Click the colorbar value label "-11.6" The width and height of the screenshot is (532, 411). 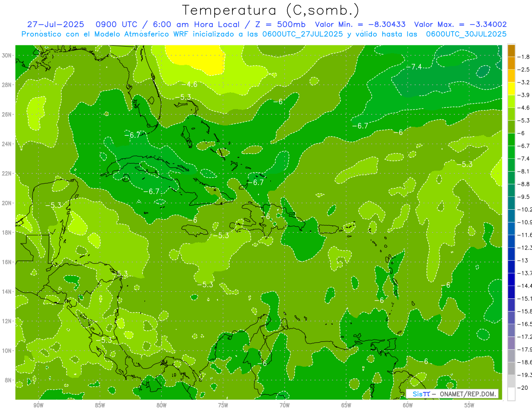tap(525, 235)
